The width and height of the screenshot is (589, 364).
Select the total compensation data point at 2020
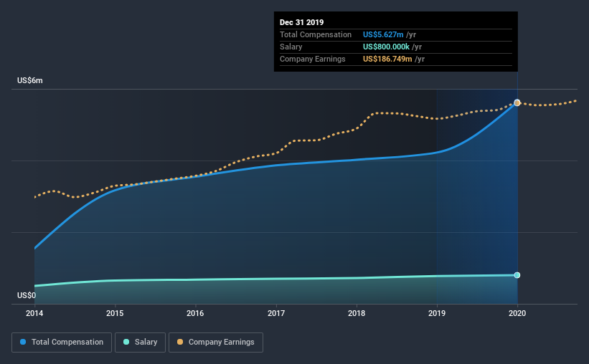click(517, 102)
